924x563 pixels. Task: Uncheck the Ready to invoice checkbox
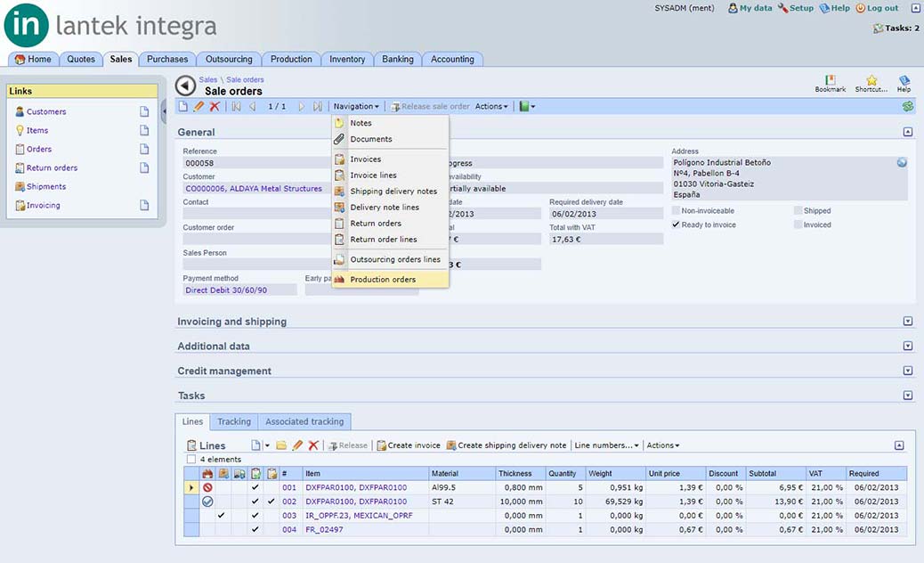[676, 224]
